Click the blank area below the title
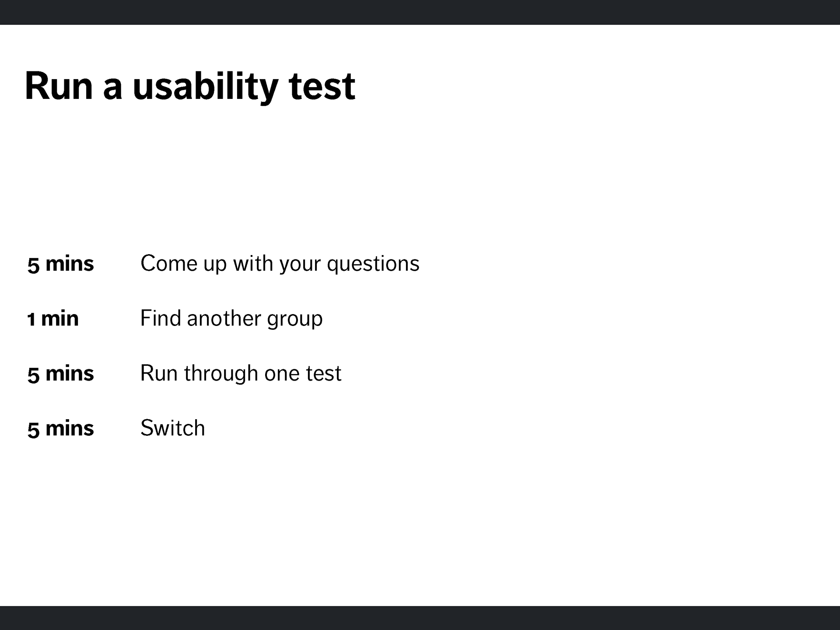The height and width of the screenshot is (630, 840). (x=420, y=175)
